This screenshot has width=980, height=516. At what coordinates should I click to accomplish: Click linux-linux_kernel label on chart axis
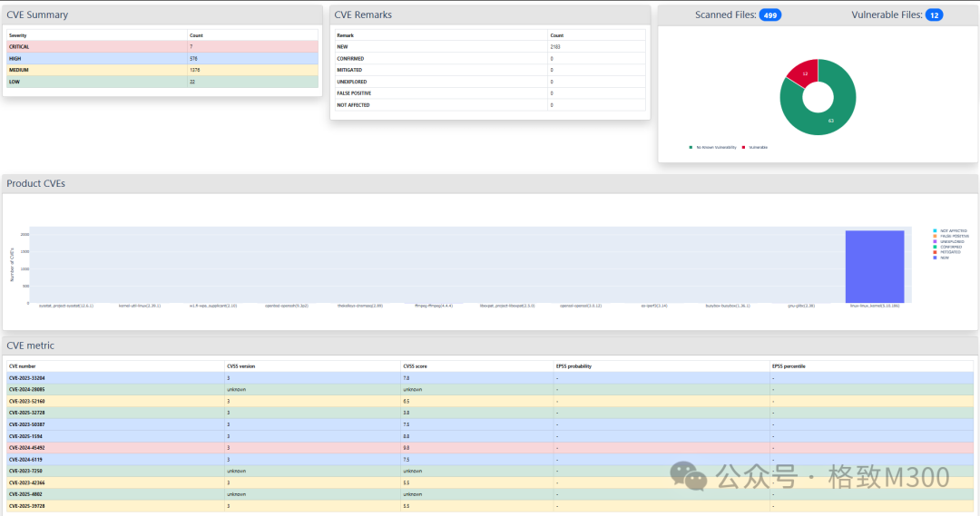[875, 307]
